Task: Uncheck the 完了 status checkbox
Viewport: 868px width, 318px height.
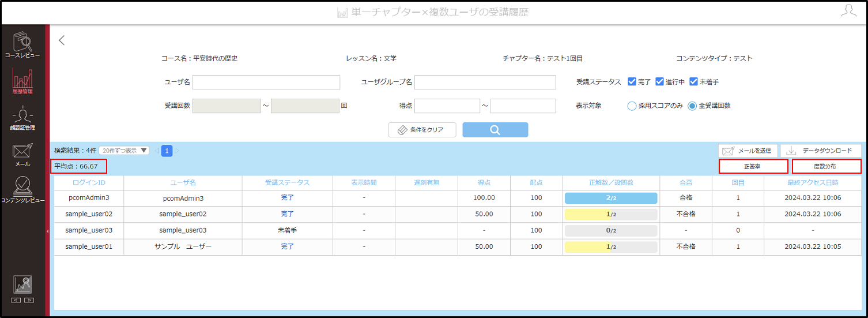Action: pos(632,82)
